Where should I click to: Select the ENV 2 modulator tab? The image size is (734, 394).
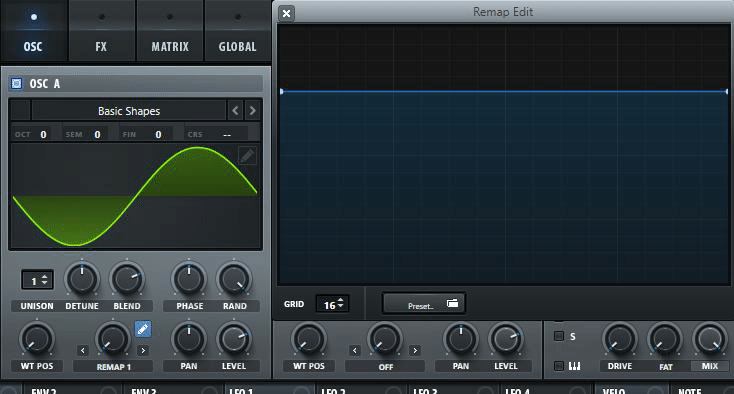coord(73,389)
